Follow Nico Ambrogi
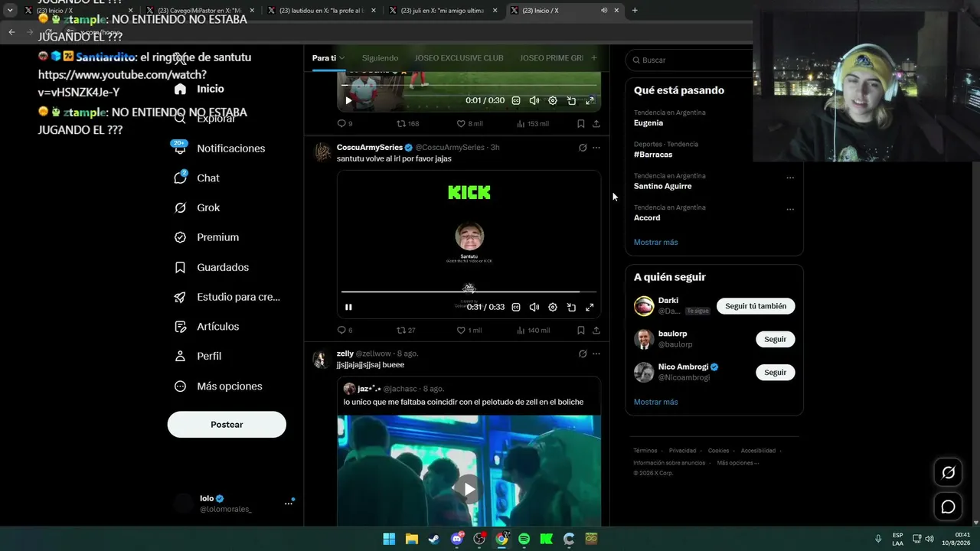 775,373
